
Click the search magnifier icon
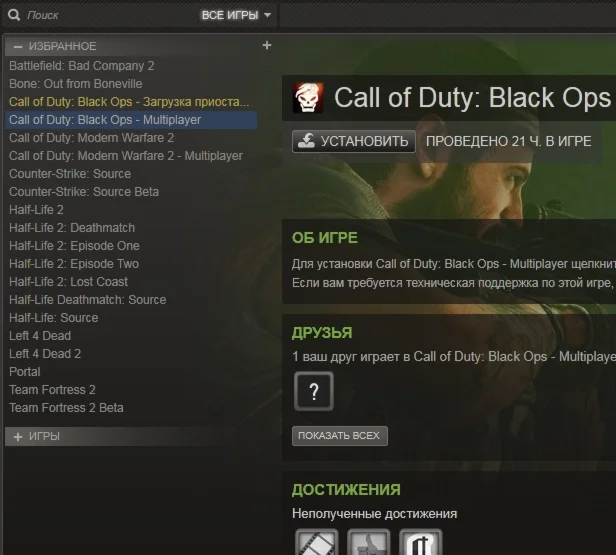click(14, 15)
